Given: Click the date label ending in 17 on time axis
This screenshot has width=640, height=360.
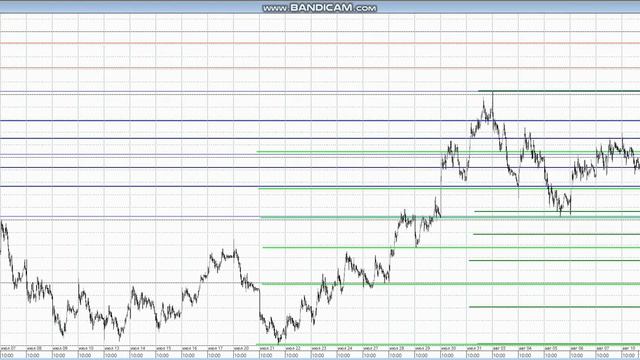Looking at the screenshot, I should 215,349.
